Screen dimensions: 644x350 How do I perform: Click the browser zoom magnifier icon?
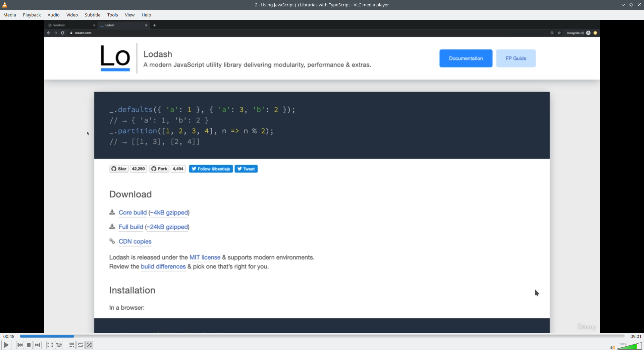pos(552,33)
